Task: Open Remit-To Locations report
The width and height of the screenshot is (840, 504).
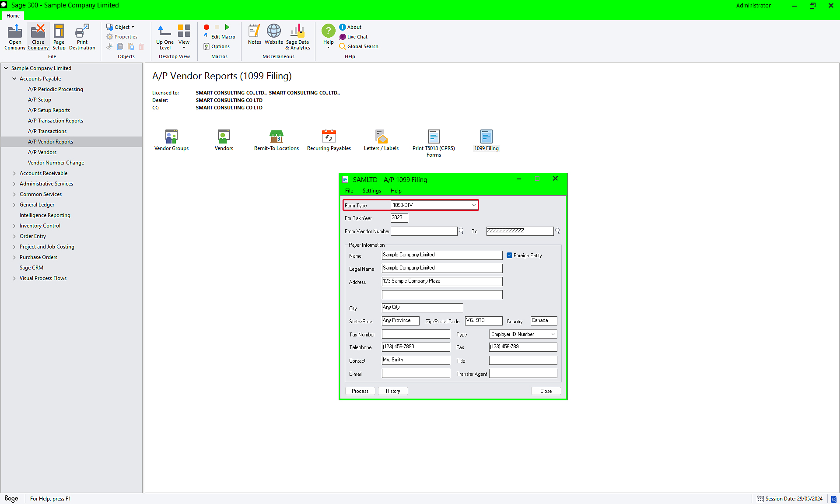Action: [276, 140]
